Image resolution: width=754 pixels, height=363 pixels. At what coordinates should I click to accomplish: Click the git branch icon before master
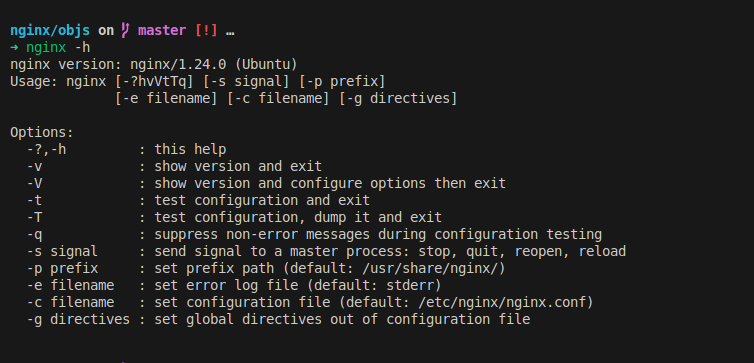[x=125, y=31]
